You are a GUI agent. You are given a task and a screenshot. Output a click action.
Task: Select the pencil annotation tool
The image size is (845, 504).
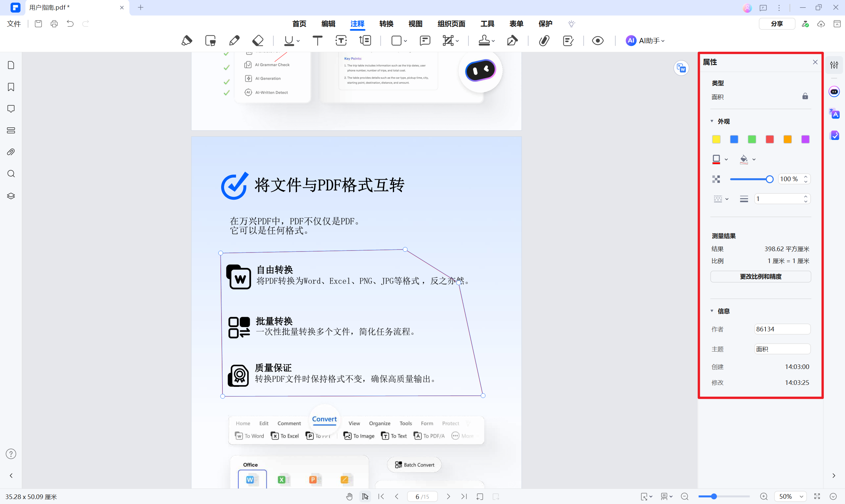(234, 40)
